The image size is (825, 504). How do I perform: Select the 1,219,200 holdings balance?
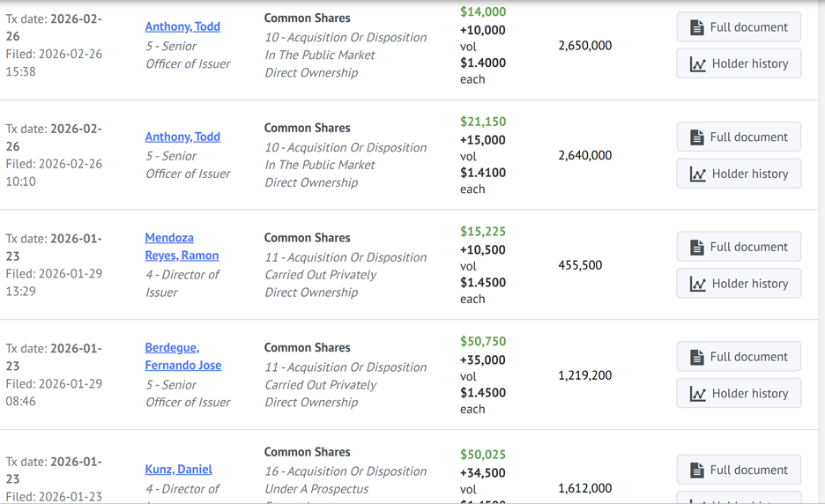584,375
